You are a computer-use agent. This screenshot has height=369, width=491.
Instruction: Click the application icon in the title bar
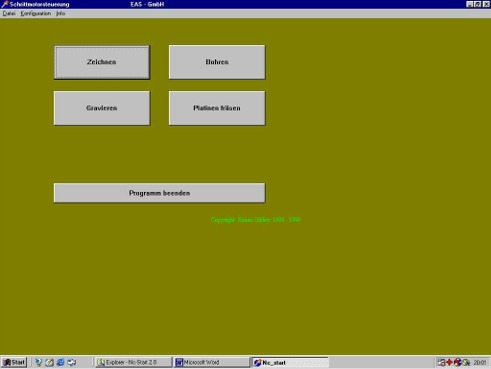point(5,4)
